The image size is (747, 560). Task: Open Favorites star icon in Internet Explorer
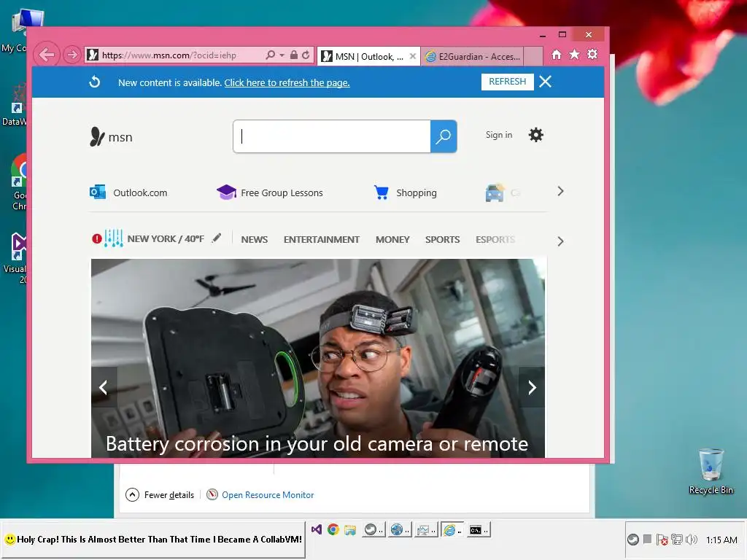click(x=575, y=54)
